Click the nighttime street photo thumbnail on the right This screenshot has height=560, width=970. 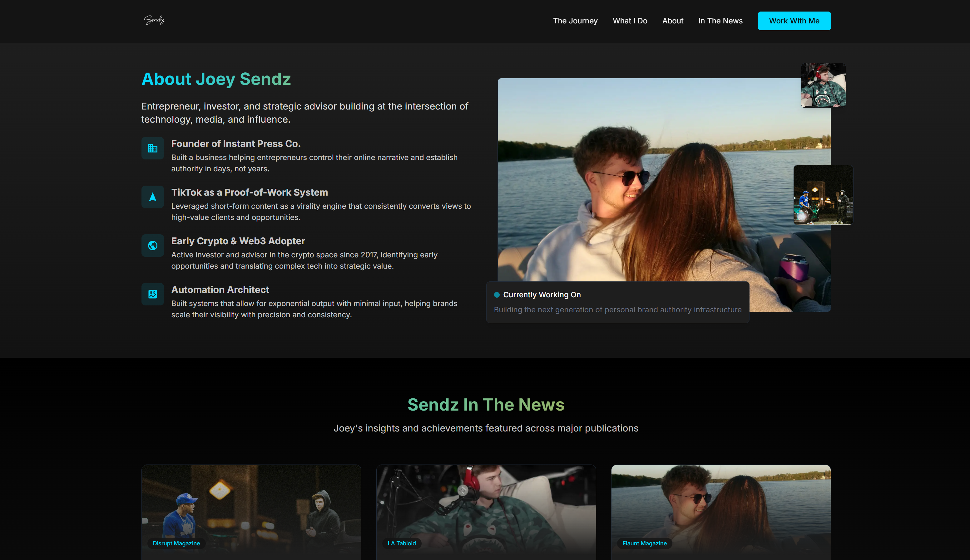pyautogui.click(x=823, y=195)
